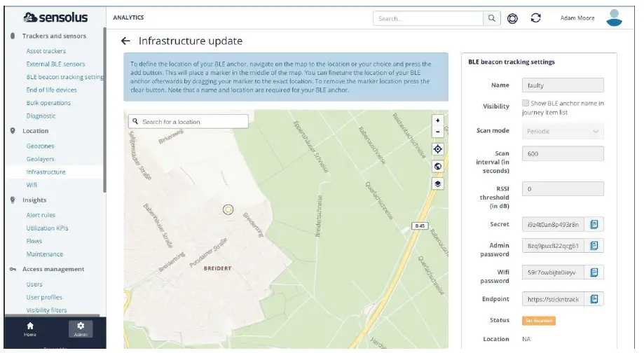
Task: Click the Sensolus logo
Action: (55, 18)
